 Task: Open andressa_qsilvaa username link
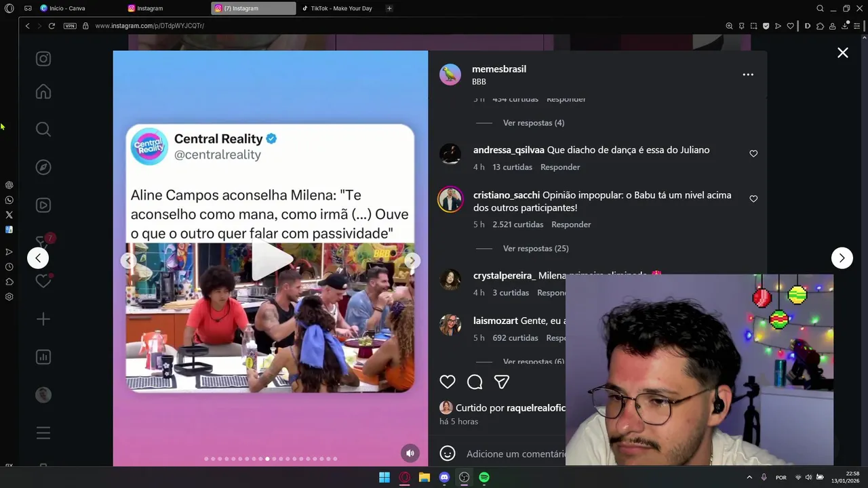(509, 150)
